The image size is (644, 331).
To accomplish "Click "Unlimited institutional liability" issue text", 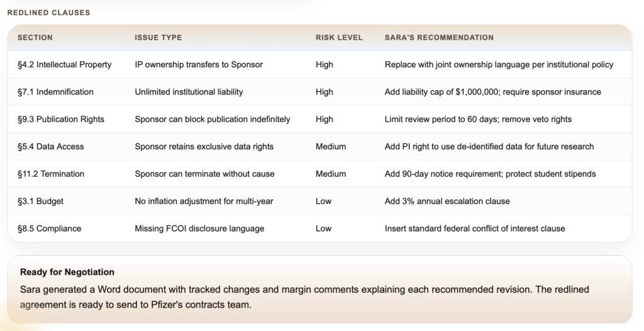I will pyautogui.click(x=189, y=92).
